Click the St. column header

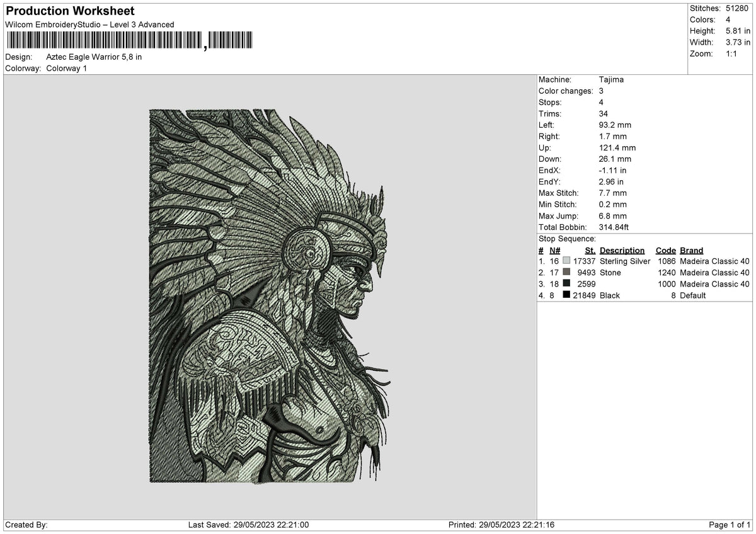589,251
